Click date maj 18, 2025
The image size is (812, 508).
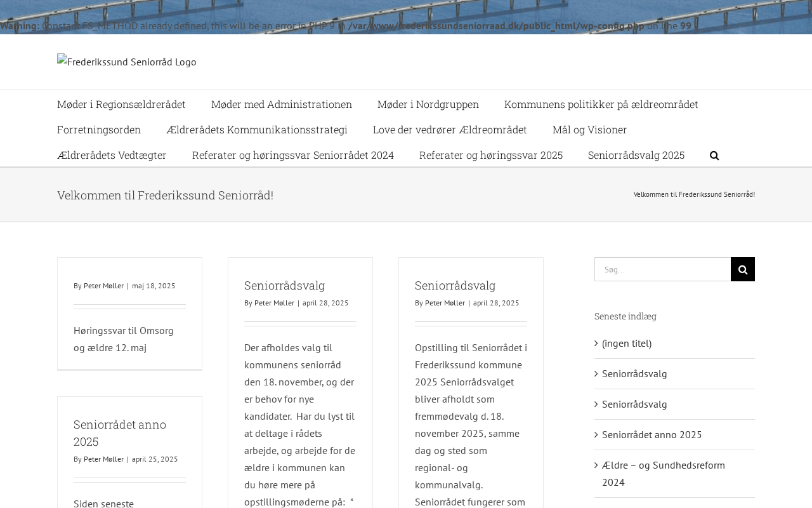[154, 286]
